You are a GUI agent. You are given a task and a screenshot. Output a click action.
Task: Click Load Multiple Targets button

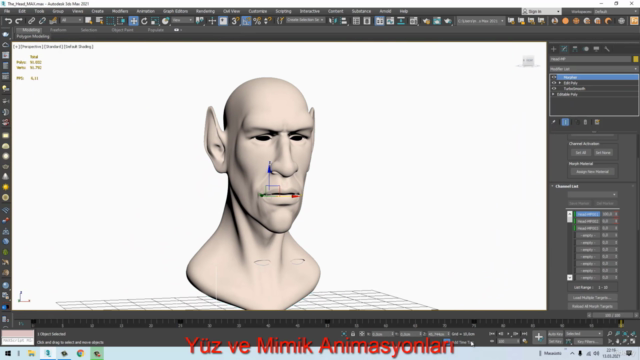click(x=592, y=298)
